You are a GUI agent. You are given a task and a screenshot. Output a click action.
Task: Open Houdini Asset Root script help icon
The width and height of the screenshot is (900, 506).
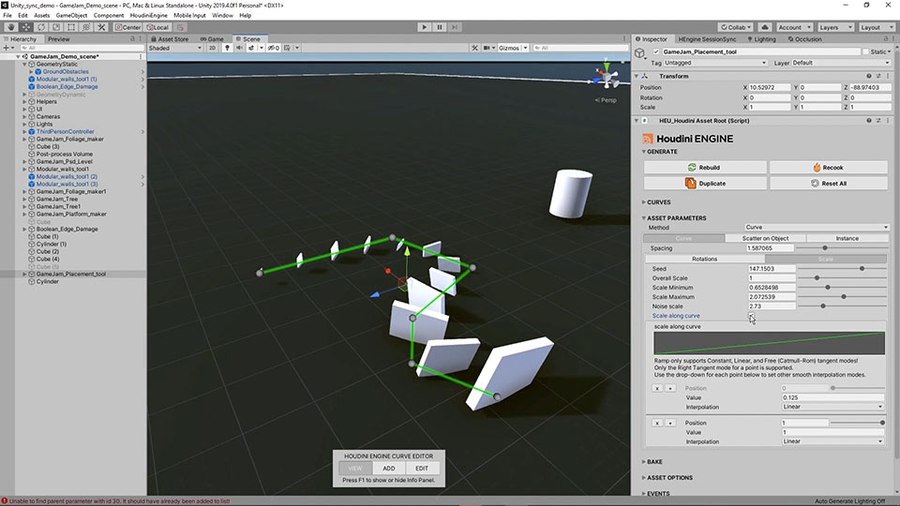[868, 120]
